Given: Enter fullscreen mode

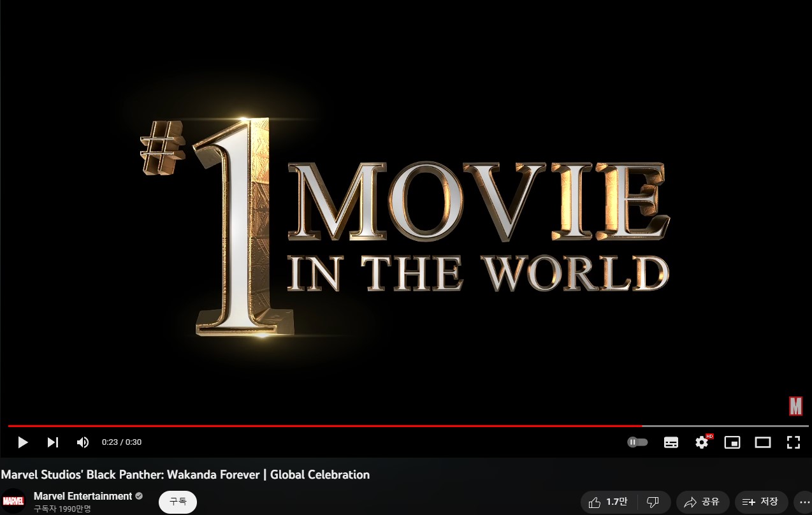Looking at the screenshot, I should 793,442.
